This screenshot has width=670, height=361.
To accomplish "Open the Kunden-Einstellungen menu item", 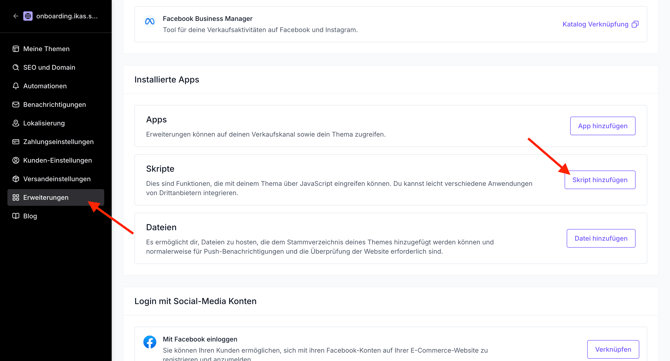I will click(56, 161).
